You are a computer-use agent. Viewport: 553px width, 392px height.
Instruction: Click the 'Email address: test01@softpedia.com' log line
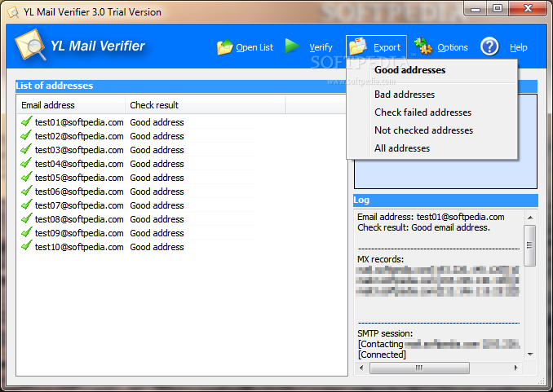(431, 217)
